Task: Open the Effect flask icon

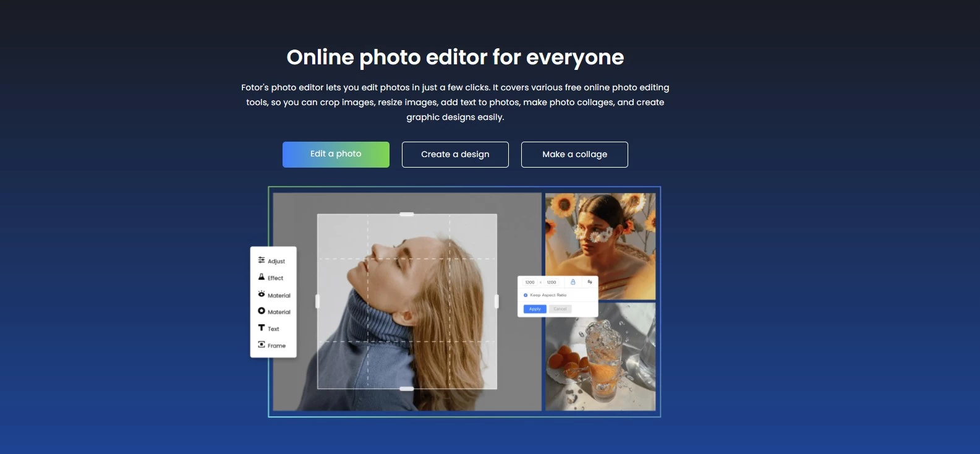Action: (x=262, y=277)
